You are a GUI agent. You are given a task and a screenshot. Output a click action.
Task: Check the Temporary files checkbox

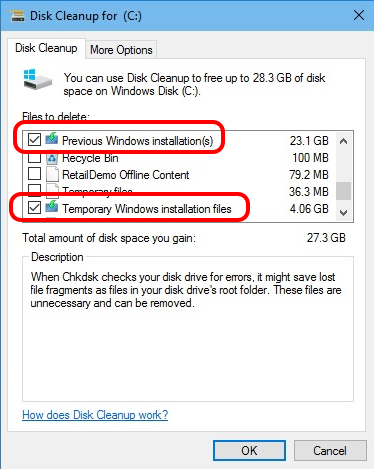click(34, 189)
